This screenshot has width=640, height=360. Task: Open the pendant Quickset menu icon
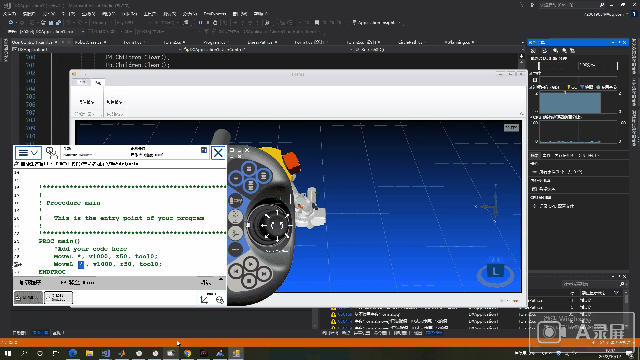[x=220, y=299]
